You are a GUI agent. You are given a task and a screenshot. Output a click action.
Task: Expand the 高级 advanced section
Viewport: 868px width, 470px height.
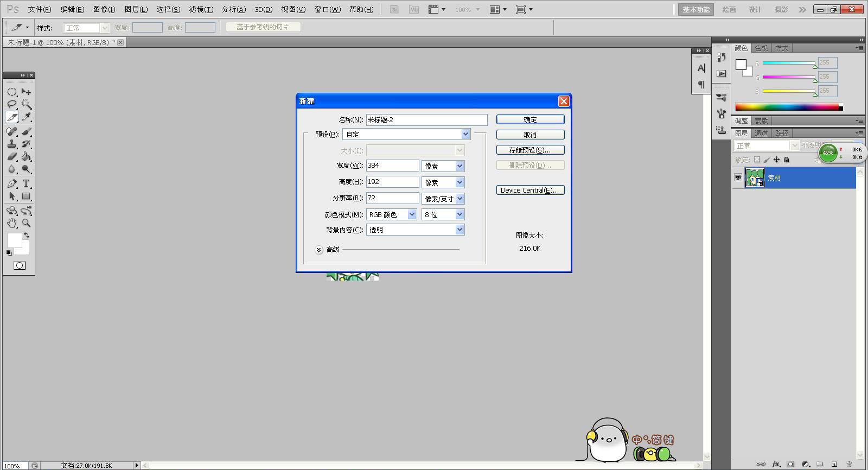click(x=319, y=250)
